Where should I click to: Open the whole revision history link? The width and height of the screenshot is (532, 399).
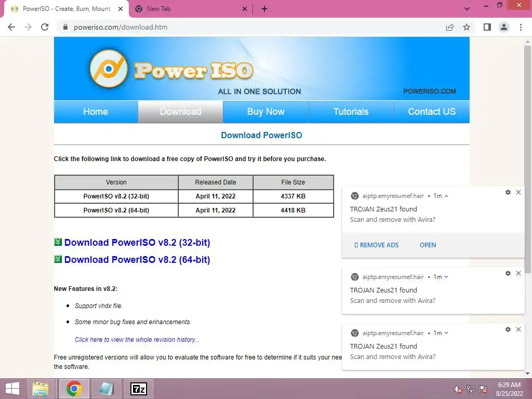click(x=137, y=340)
